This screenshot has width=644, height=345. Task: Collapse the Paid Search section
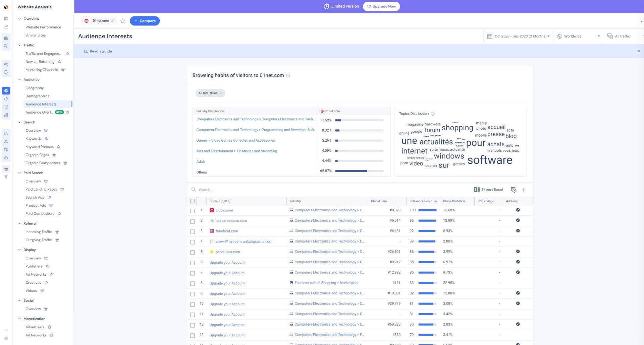point(19,173)
